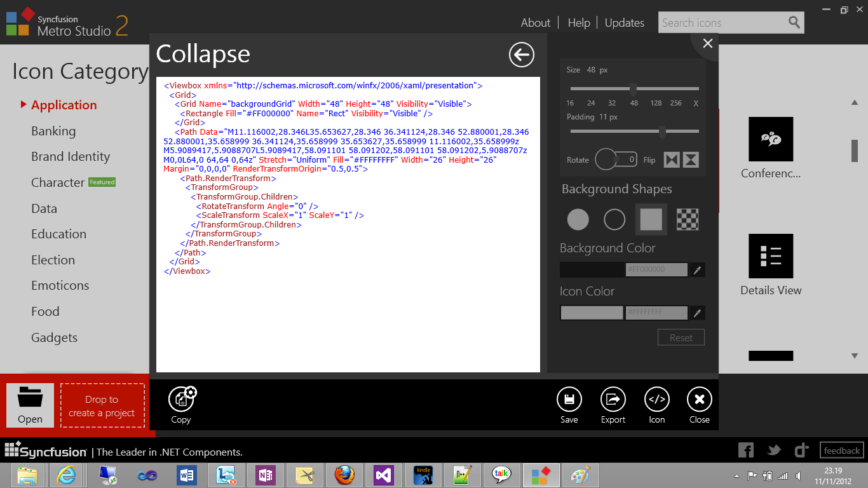Flip the icon horizontally

click(672, 159)
